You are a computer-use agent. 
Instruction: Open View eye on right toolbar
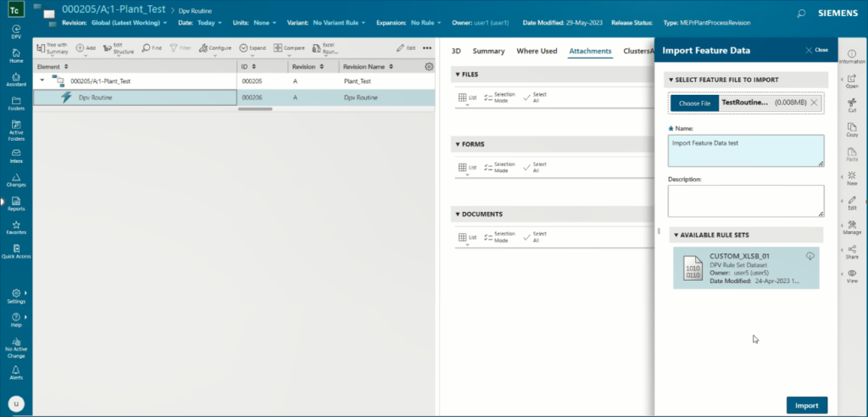(852, 275)
